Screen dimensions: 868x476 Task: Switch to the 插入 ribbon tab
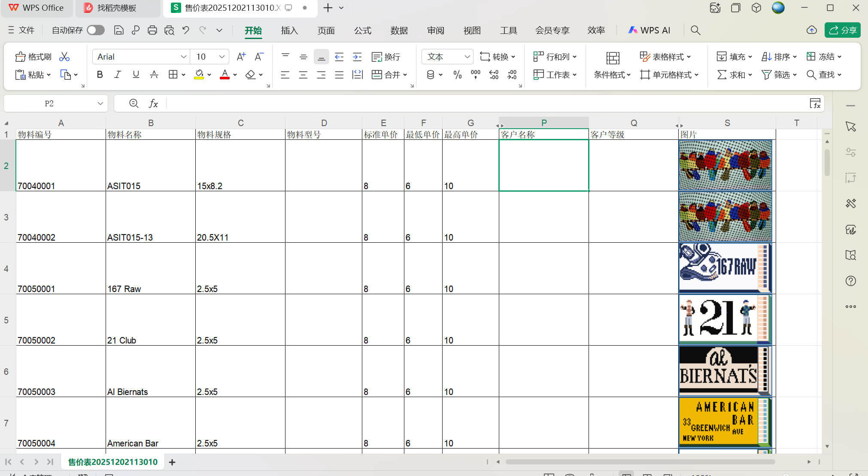(x=289, y=30)
